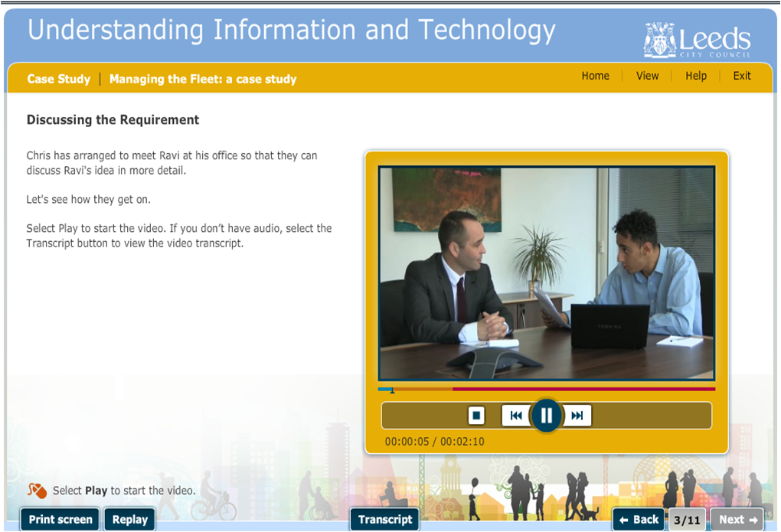Click the video elapsed time display
This screenshot has width=781, height=532.
407,442
